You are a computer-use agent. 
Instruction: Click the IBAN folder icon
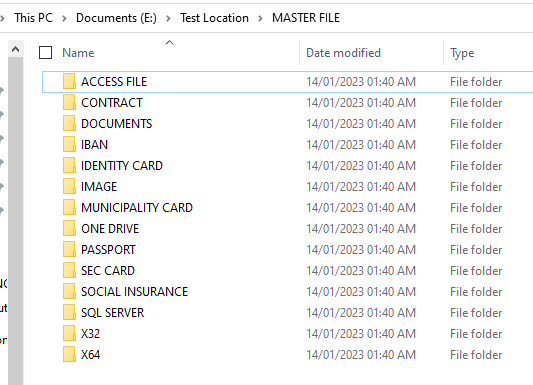pyautogui.click(x=69, y=145)
